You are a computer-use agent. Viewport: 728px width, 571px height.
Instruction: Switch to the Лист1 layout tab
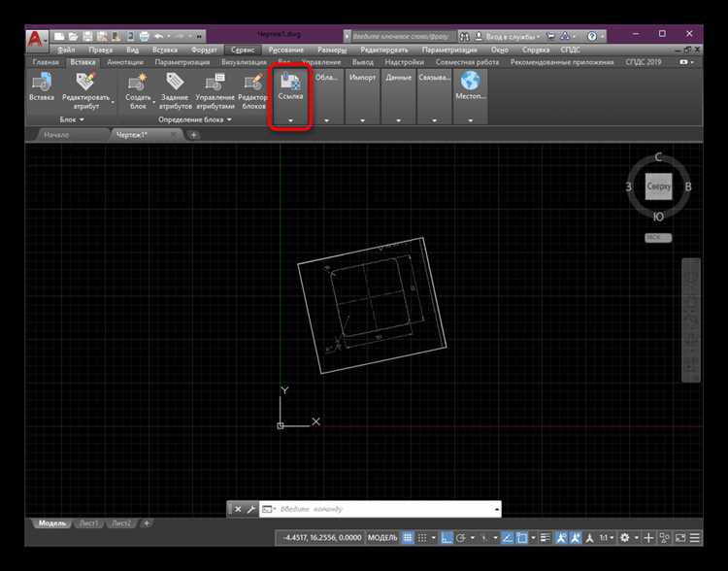88,523
